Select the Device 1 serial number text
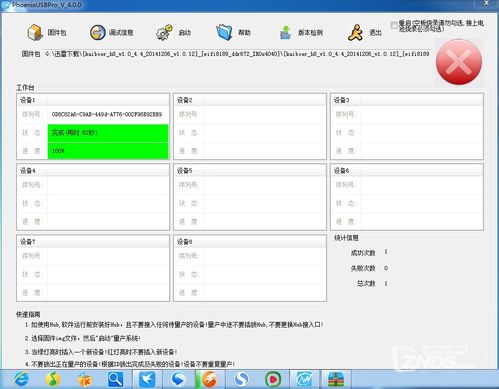Viewport: 499px width, 389px height. click(107, 114)
